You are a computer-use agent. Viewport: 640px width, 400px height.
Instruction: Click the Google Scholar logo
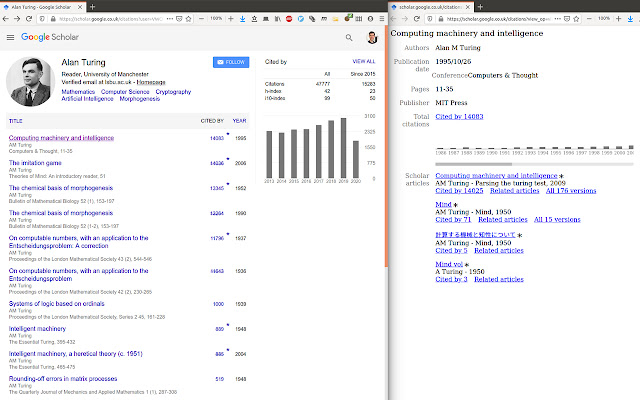pyautogui.click(x=49, y=38)
